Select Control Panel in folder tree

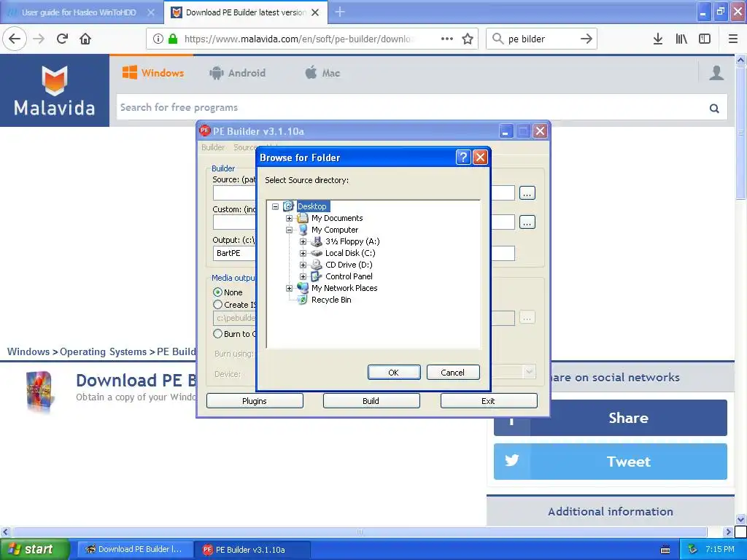click(349, 276)
